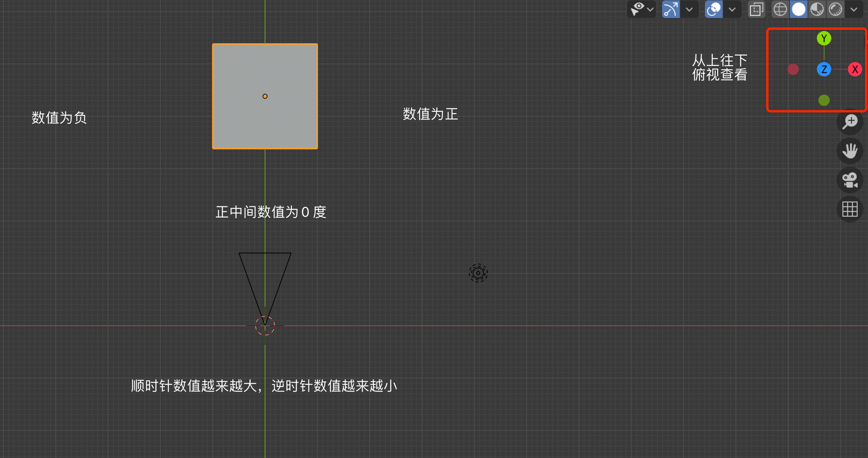The width and height of the screenshot is (868, 458).
Task: Click the zoom view magnifier icon
Action: [x=850, y=122]
